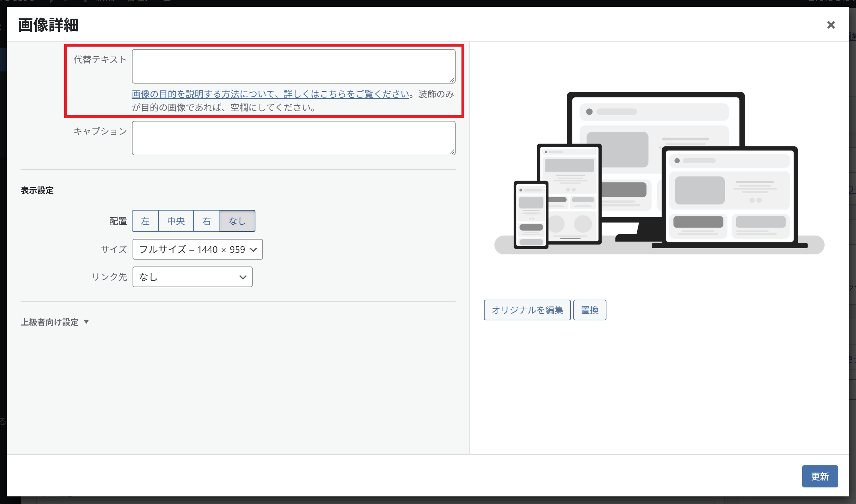Set alignment to 中央

pos(176,221)
